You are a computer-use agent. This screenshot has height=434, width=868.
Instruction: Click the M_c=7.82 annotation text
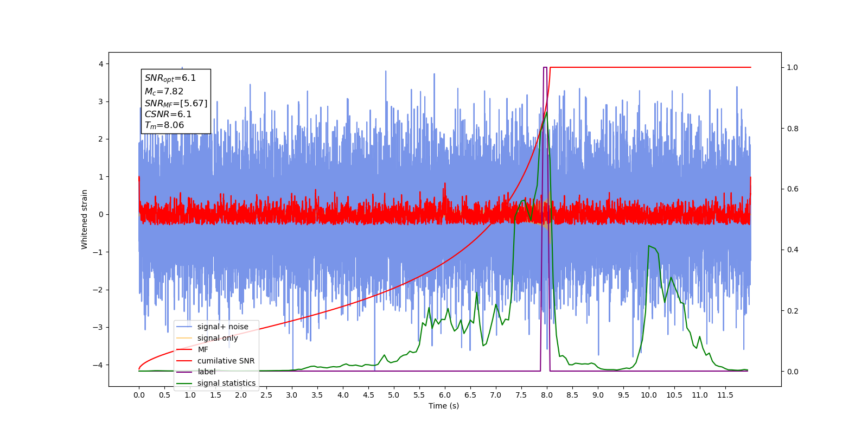pyautogui.click(x=164, y=92)
